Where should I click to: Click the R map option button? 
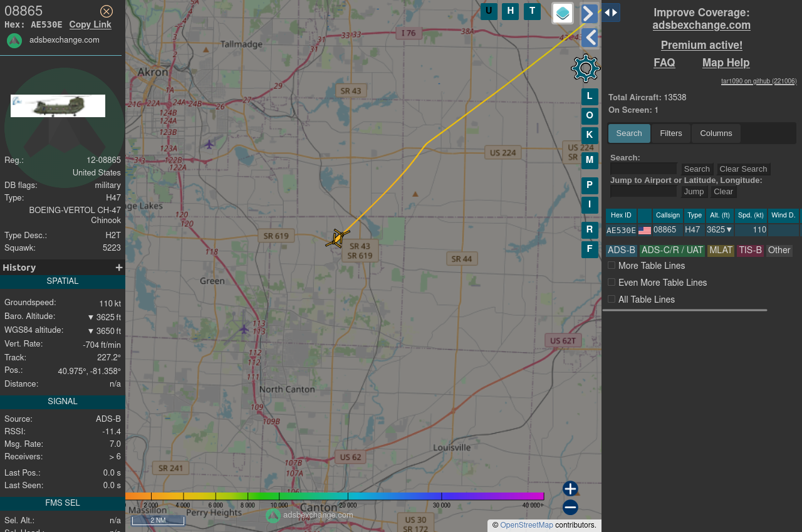590,230
